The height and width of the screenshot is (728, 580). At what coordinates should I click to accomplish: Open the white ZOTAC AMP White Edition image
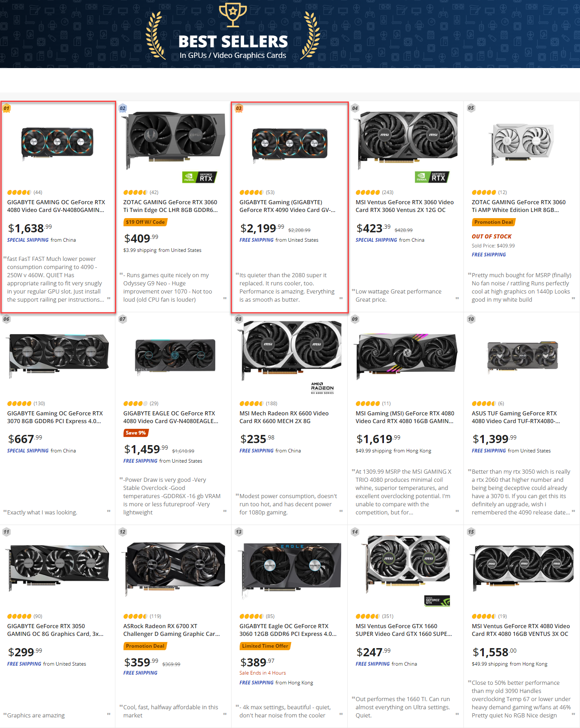point(521,143)
